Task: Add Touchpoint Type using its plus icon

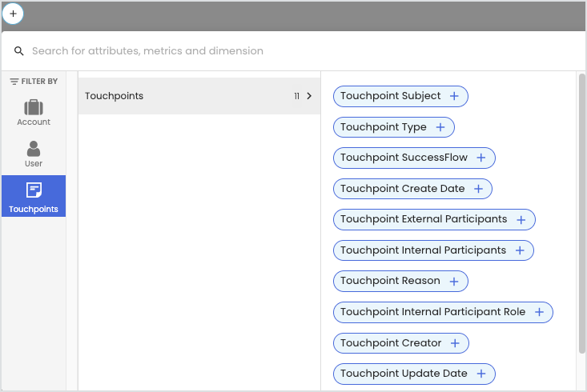Action: (x=440, y=127)
